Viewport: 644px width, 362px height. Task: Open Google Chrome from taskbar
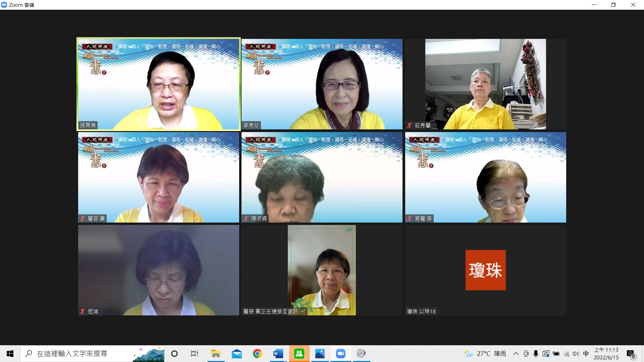tap(257, 354)
